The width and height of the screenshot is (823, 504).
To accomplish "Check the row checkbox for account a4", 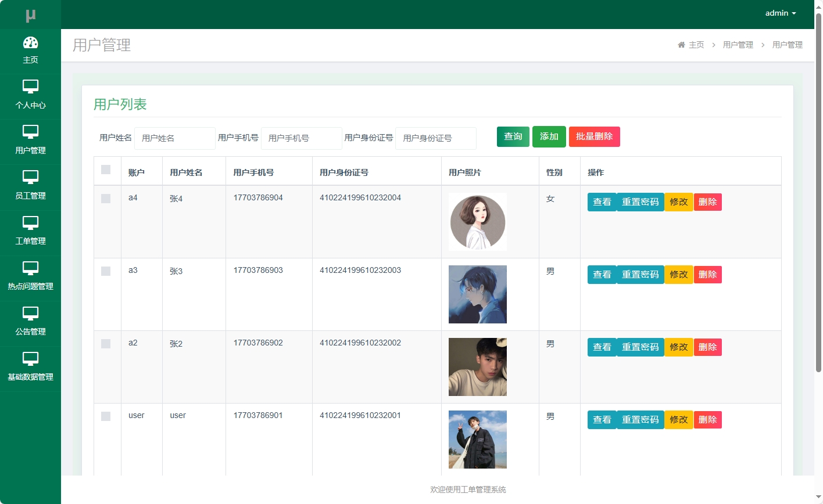I will [x=106, y=198].
